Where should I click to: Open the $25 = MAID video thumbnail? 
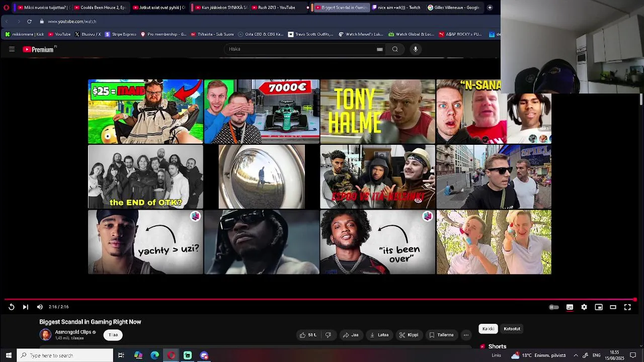coord(145,112)
